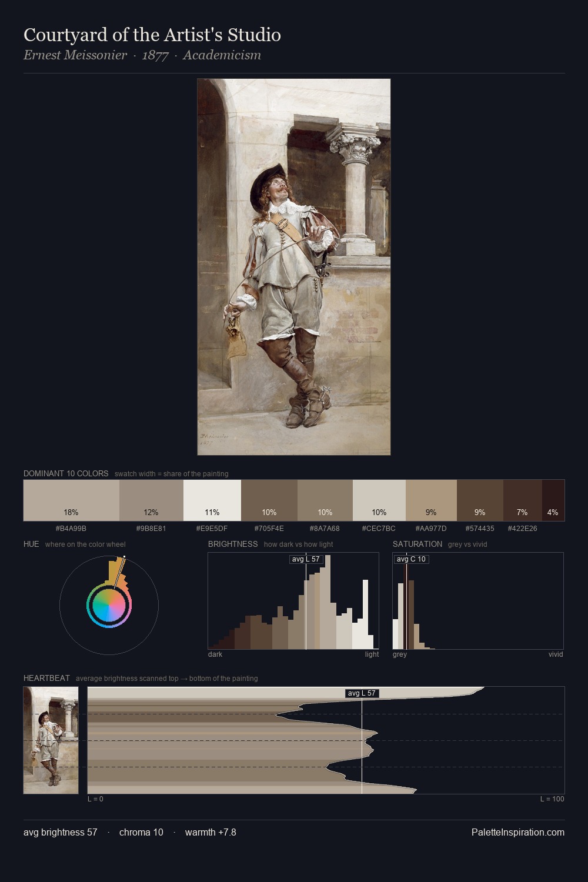The image size is (588, 882).
Task: Select the 12% swatch above #9B8E81
Action: pyautogui.click(x=151, y=500)
